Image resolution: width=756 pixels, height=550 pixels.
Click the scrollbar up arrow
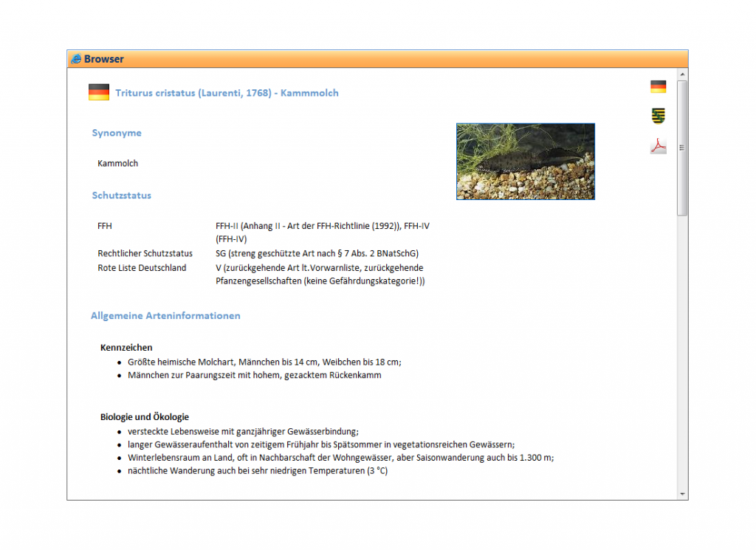coord(682,75)
